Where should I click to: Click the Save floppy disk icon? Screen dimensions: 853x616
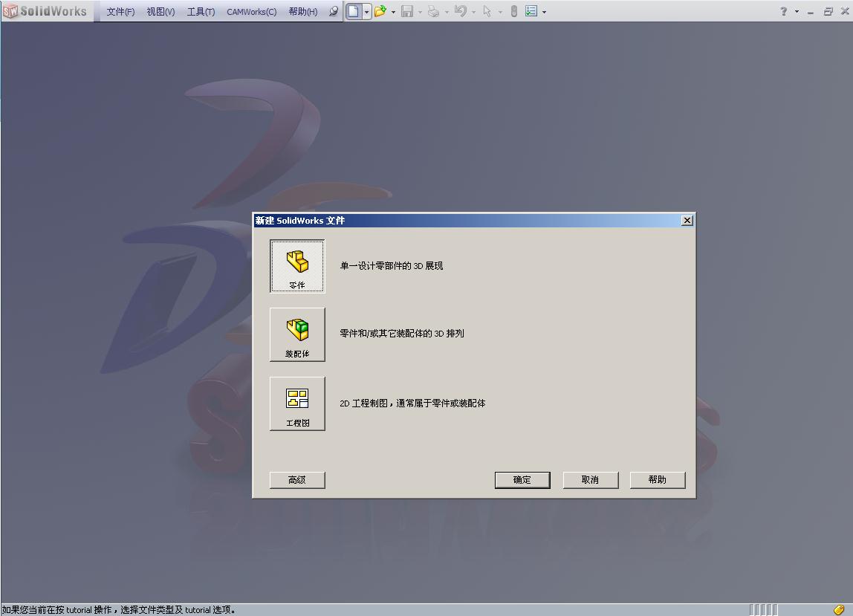[407, 11]
